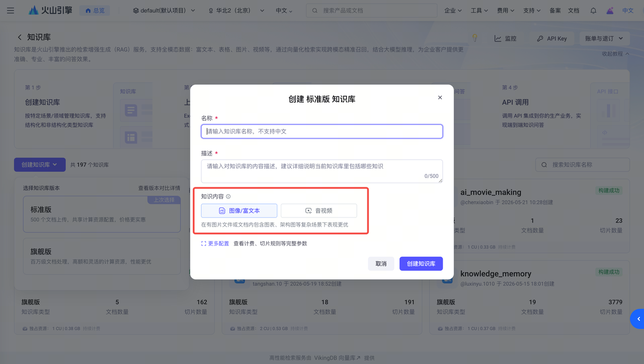Open the API Key page
This screenshot has height=364, width=644.
(552, 38)
